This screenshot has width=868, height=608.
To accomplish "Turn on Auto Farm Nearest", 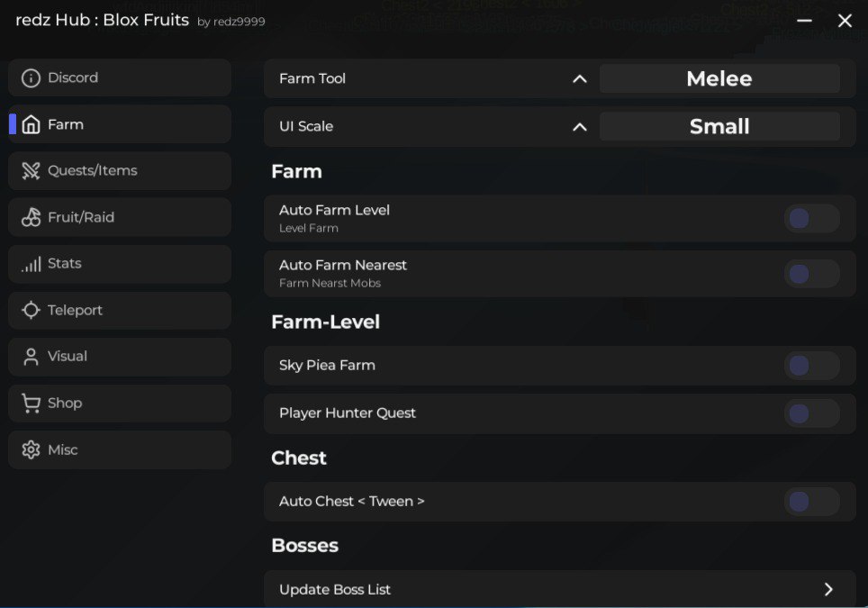I will tap(811, 273).
